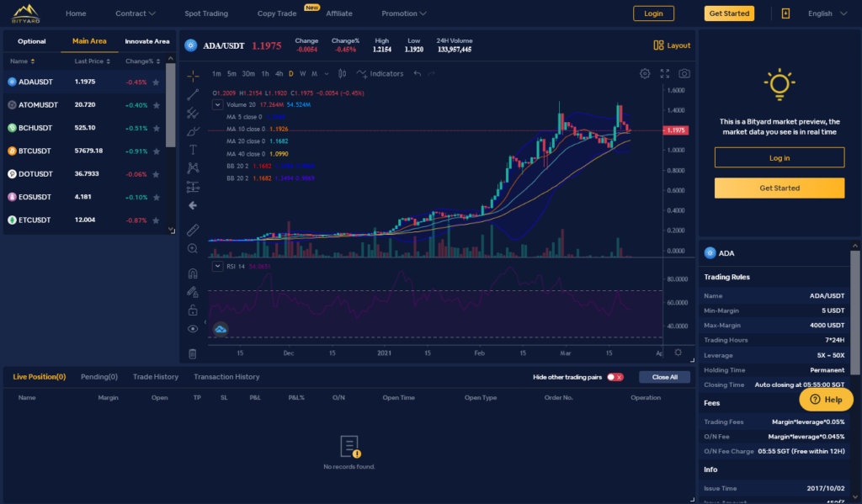Toggle stay in drawing mode
The width and height of the screenshot is (862, 504).
click(193, 292)
